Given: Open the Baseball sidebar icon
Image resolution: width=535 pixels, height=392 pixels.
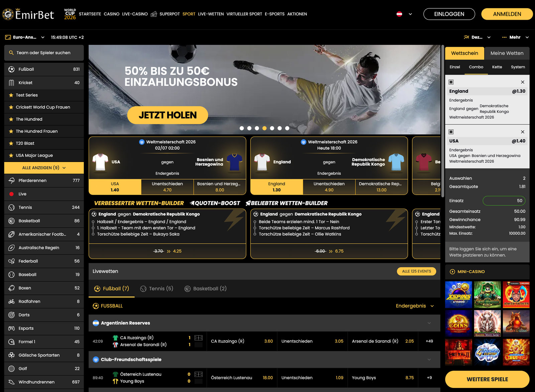Looking at the screenshot, I should coord(11,275).
